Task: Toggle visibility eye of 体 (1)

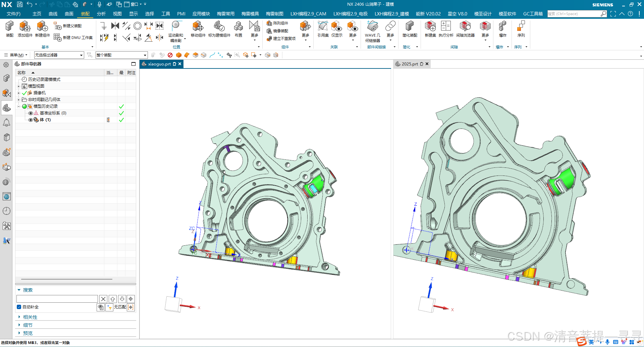Action: (31, 120)
